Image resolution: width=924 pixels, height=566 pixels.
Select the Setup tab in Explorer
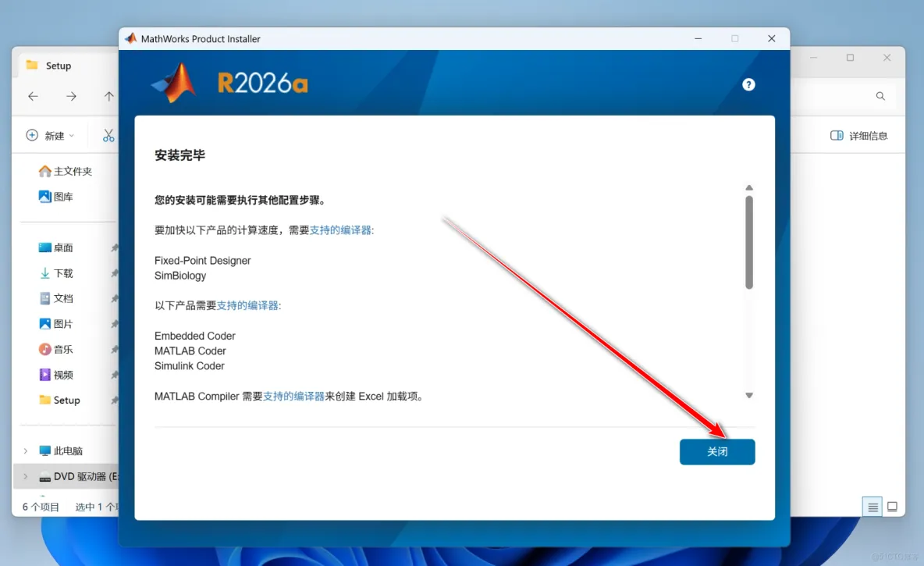tap(59, 66)
